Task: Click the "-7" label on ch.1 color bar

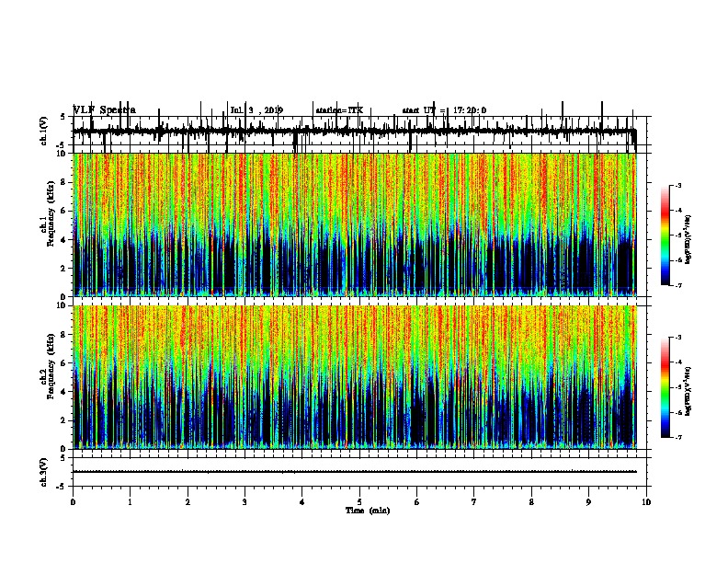Action: (677, 286)
